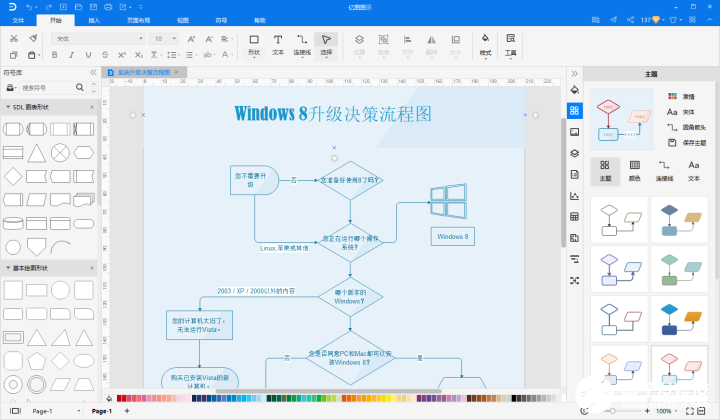Pick the black swatch in bottom color palette
The image size is (720, 420).
tap(514, 398)
